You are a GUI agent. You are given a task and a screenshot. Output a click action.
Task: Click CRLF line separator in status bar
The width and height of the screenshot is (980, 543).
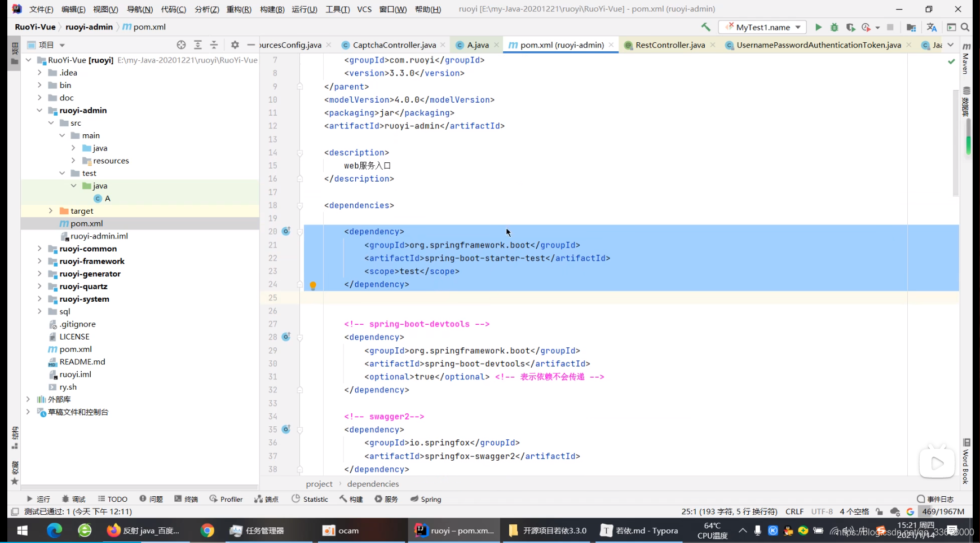coord(794,511)
